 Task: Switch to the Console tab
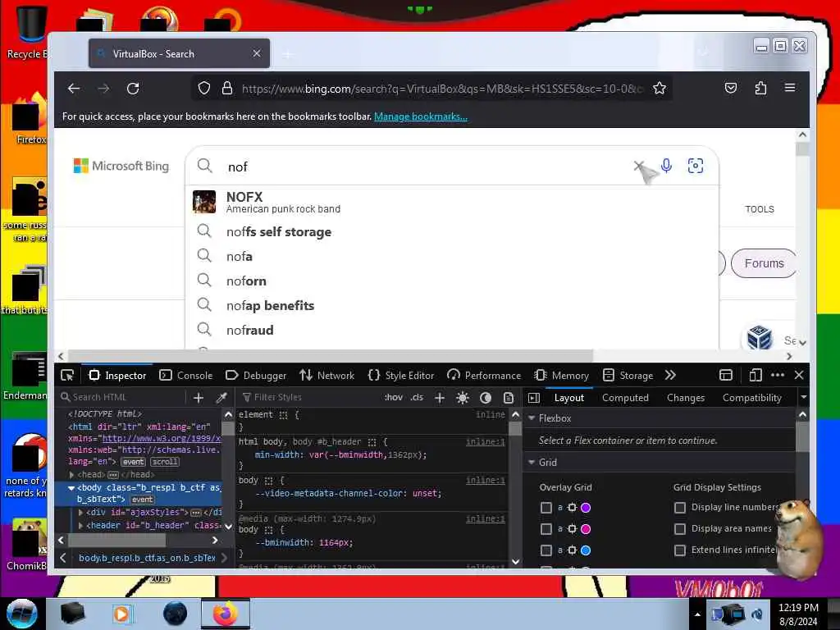pyautogui.click(x=186, y=376)
